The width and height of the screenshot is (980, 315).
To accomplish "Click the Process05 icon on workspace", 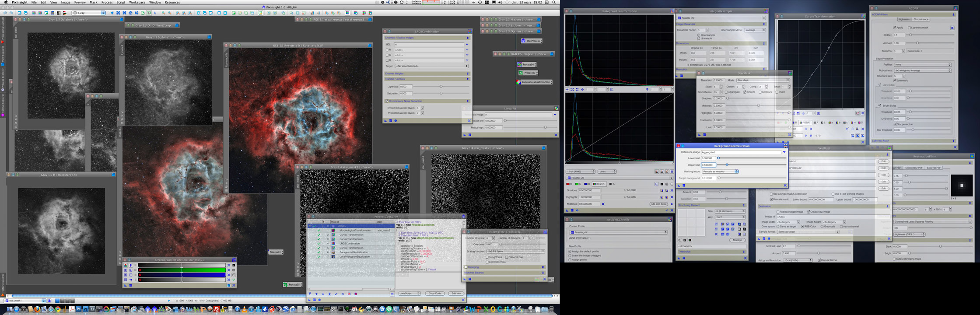I will click(293, 284).
